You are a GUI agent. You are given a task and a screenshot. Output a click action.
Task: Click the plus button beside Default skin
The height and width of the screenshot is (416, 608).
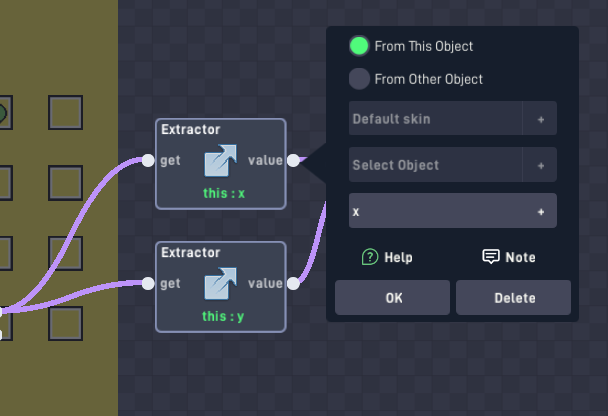tap(541, 119)
